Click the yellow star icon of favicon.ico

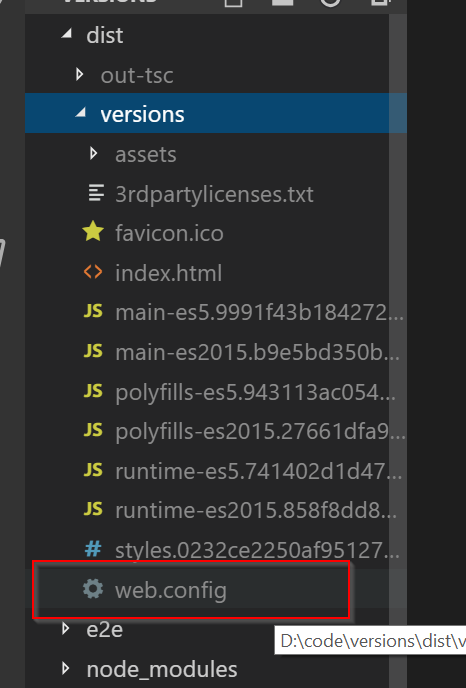point(93,232)
